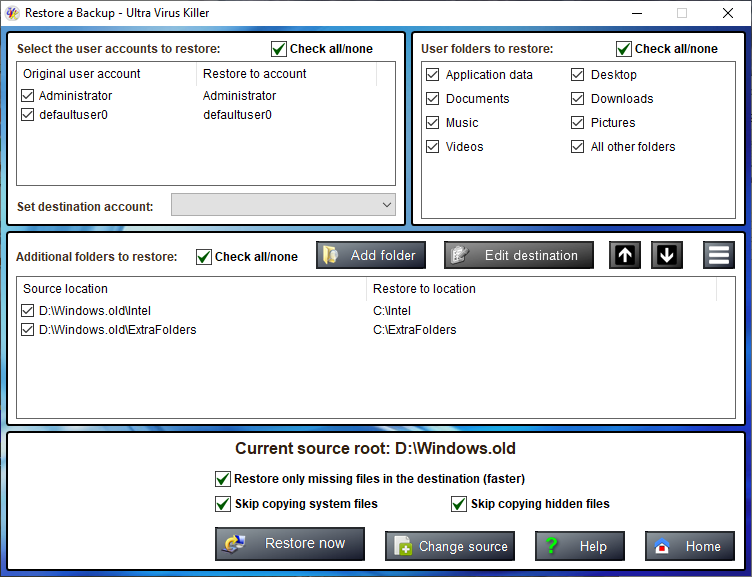
Task: Go to Home
Action: [x=690, y=546]
